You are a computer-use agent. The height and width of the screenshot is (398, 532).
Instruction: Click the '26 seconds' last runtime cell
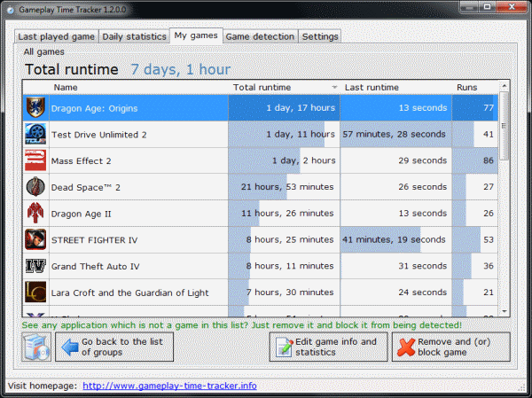click(x=396, y=187)
